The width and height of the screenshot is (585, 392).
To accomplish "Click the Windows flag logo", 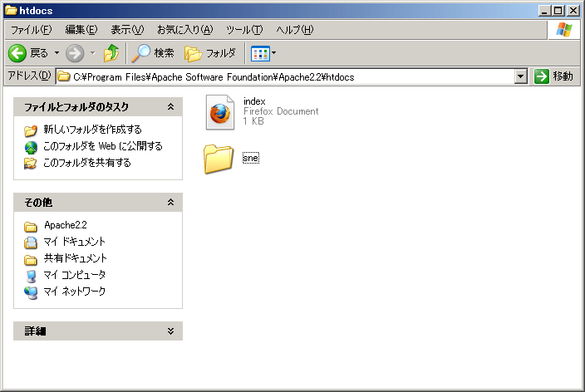I will (x=564, y=29).
